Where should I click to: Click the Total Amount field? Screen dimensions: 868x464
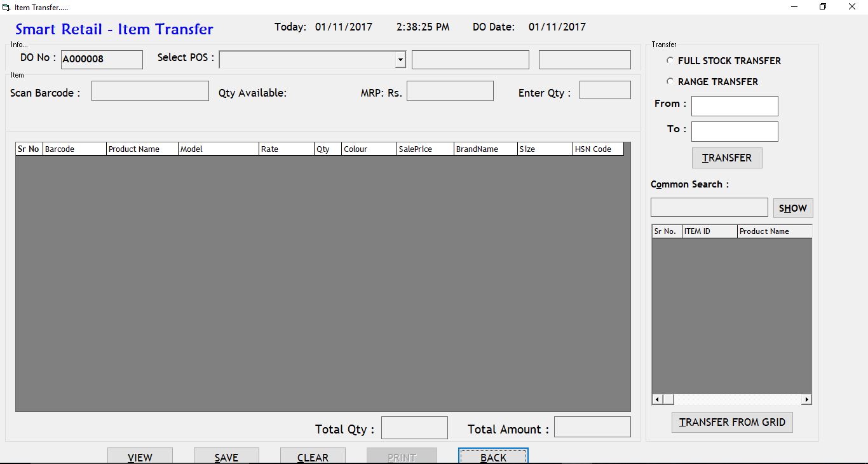coord(592,427)
